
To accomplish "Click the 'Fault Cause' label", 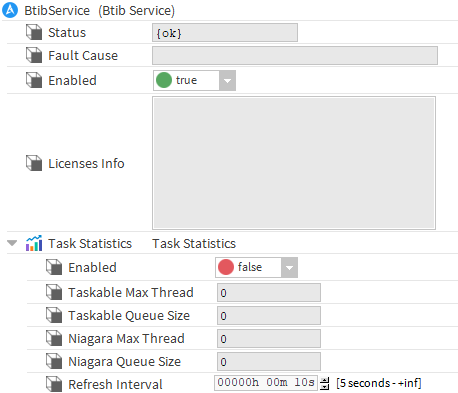I will point(83,55).
